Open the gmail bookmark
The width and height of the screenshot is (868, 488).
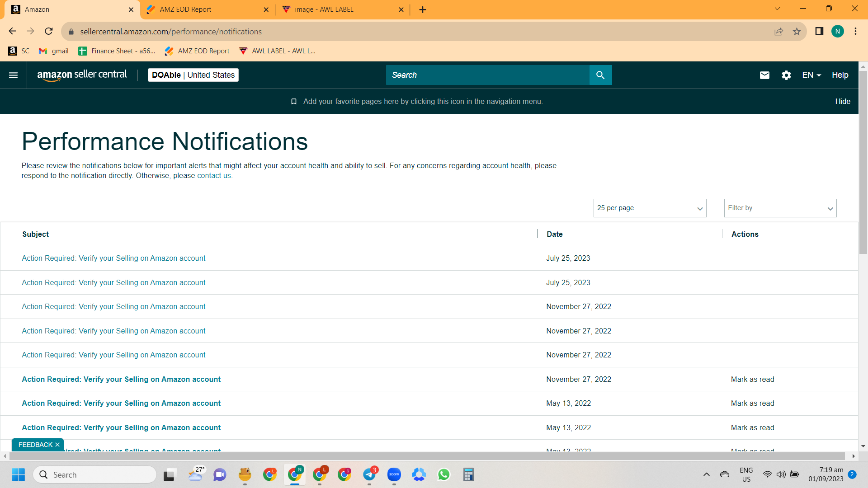tap(54, 51)
